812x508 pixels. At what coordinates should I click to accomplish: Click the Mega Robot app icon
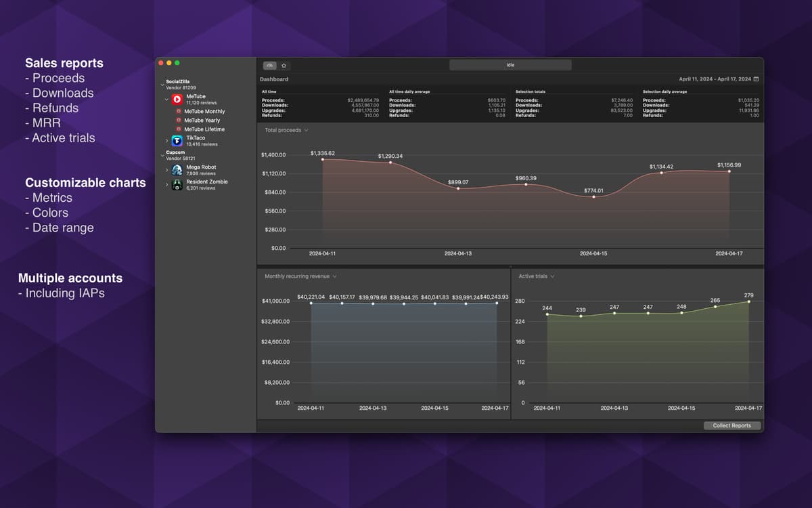click(x=177, y=170)
